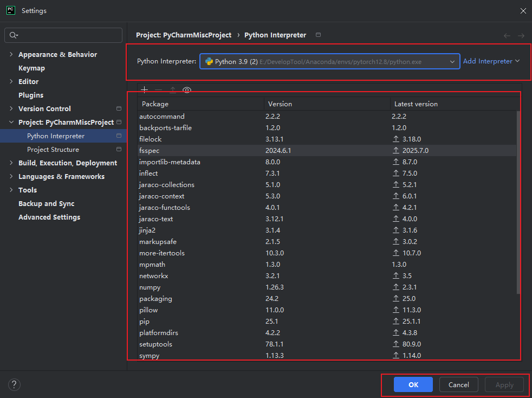The image size is (532, 398).
Task: Close the Settings dialog
Action: [523, 11]
